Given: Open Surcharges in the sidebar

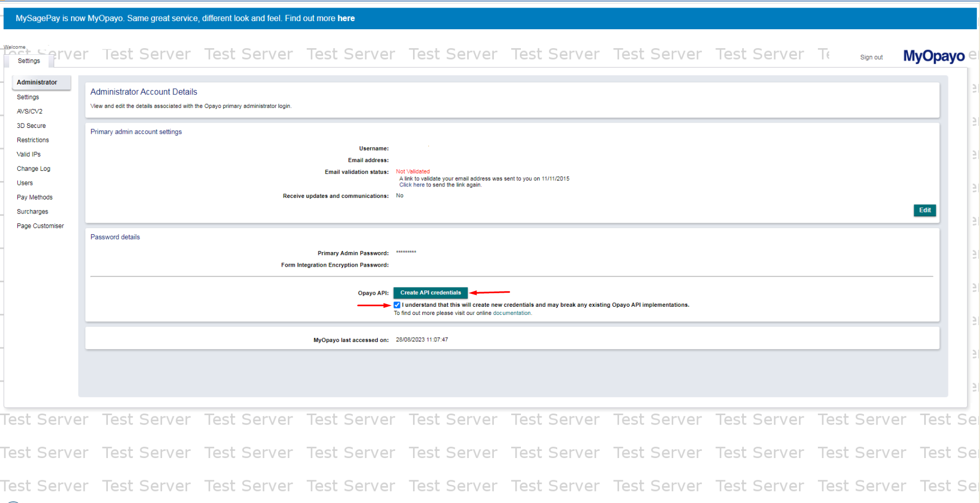Looking at the screenshot, I should tap(32, 212).
